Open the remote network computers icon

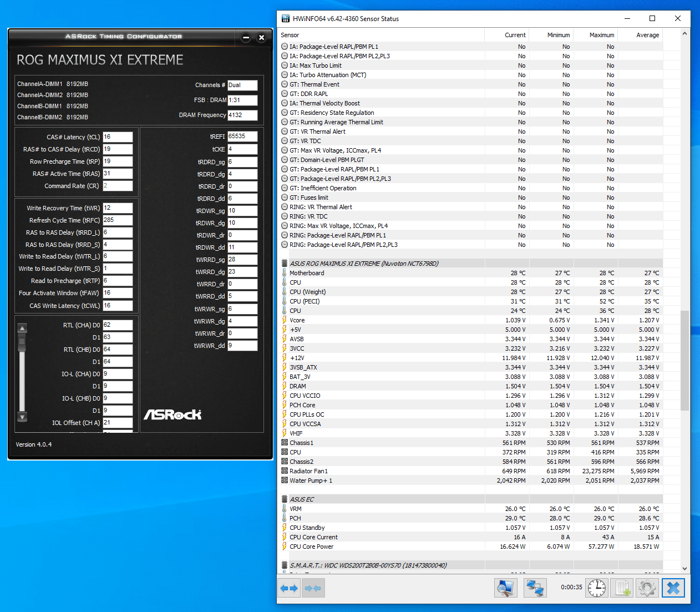click(x=535, y=588)
